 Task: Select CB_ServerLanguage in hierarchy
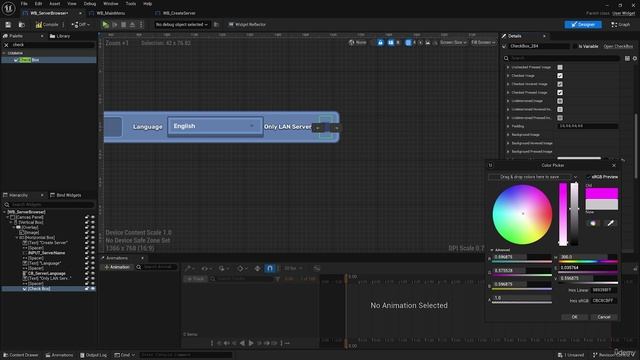47,273
